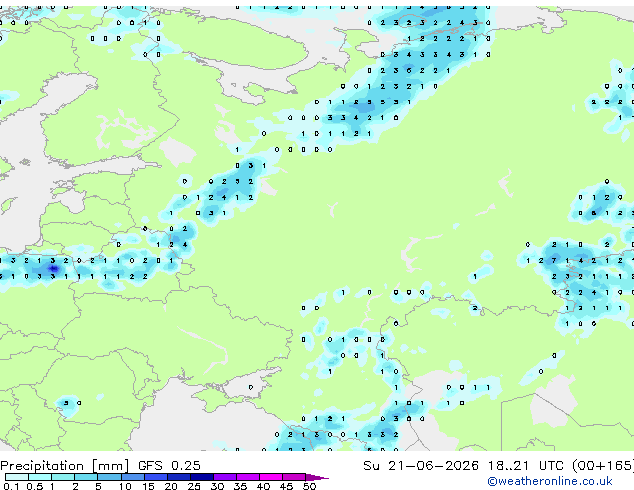Click the "Su 21-06-2026" date text
Screen dimensions: 634x490
pyautogui.click(x=421, y=465)
